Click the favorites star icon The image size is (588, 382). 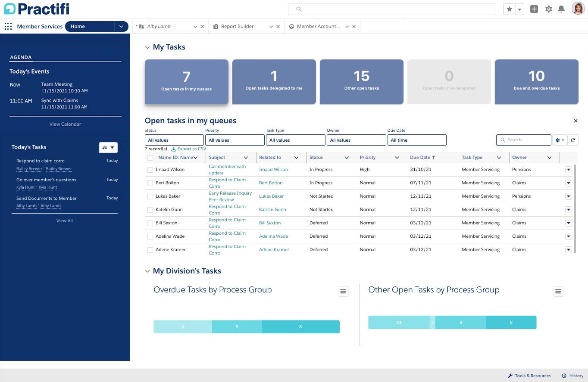point(510,9)
